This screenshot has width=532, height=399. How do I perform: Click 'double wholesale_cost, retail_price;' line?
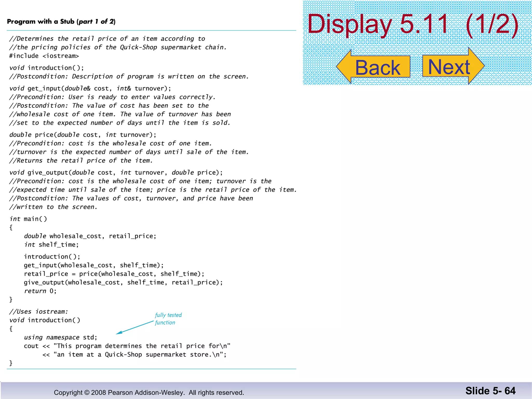click(x=90, y=236)
